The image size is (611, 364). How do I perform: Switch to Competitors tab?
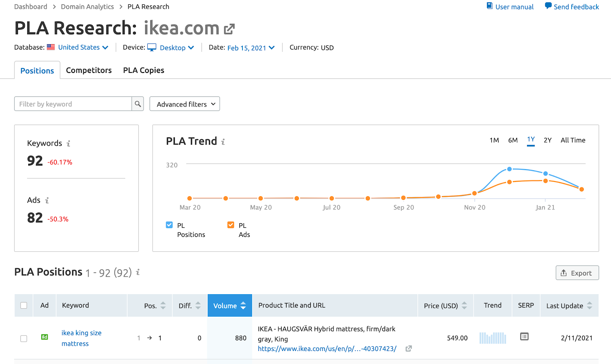[x=89, y=70]
